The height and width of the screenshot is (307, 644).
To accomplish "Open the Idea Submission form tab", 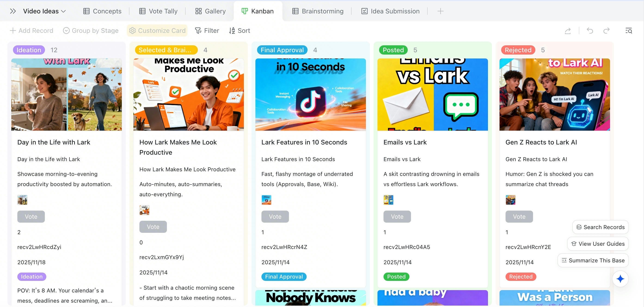I will 390,11.
